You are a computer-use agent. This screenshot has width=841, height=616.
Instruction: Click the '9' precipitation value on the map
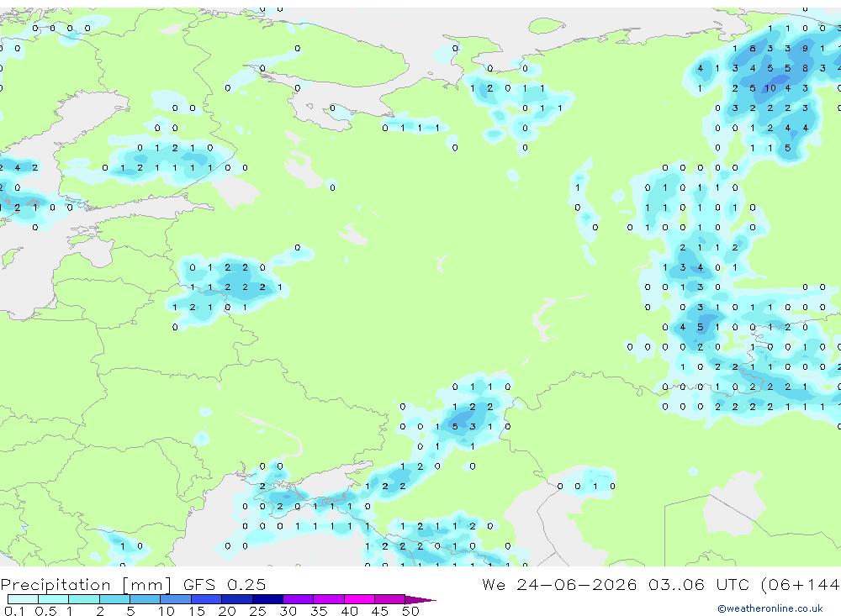(x=805, y=48)
